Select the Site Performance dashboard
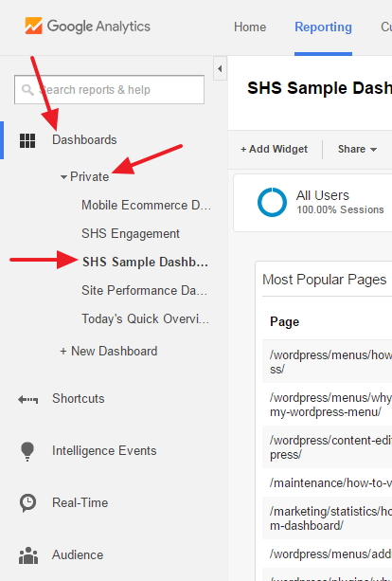The height and width of the screenshot is (581, 392). click(x=144, y=290)
